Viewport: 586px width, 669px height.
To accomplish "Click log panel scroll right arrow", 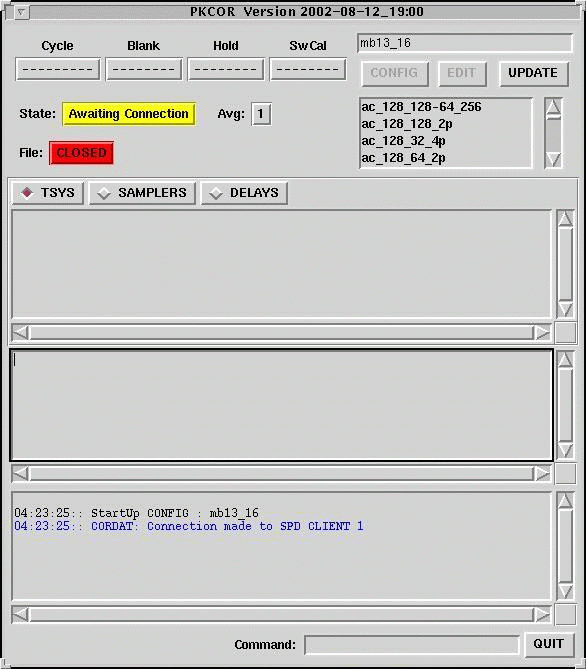I will [x=542, y=615].
